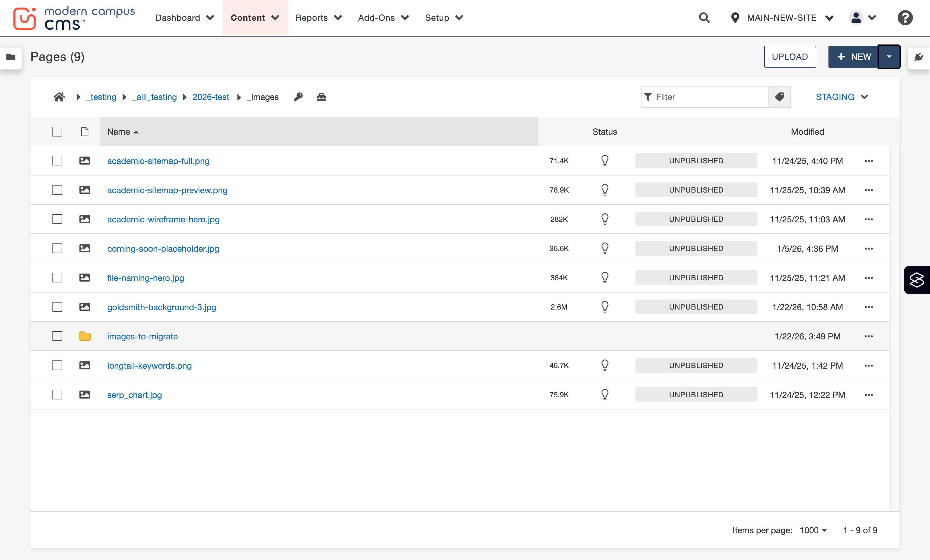This screenshot has width=930, height=560.
Task: Click the tag filter icon beside Filter
Action: tap(779, 97)
